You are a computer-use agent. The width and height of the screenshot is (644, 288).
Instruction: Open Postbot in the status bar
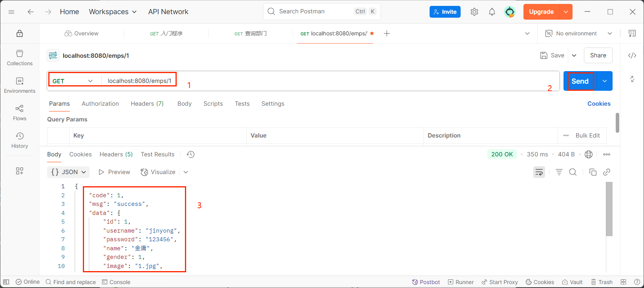pyautogui.click(x=426, y=282)
